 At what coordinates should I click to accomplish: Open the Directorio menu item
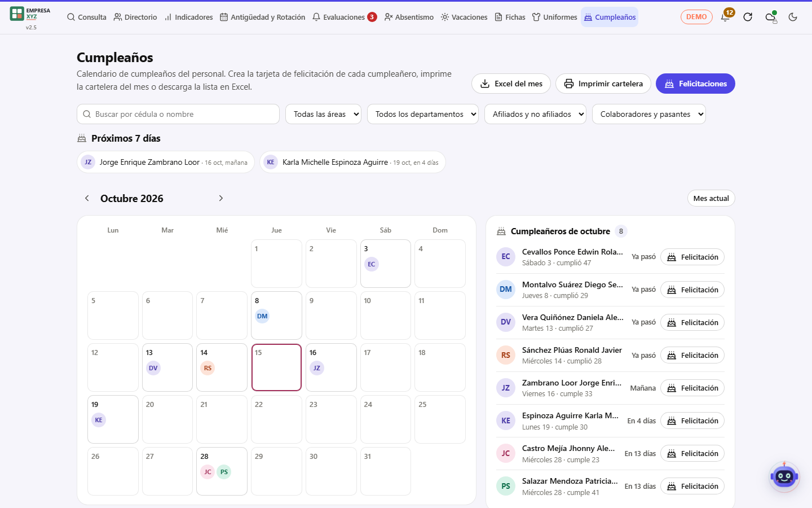pos(135,17)
